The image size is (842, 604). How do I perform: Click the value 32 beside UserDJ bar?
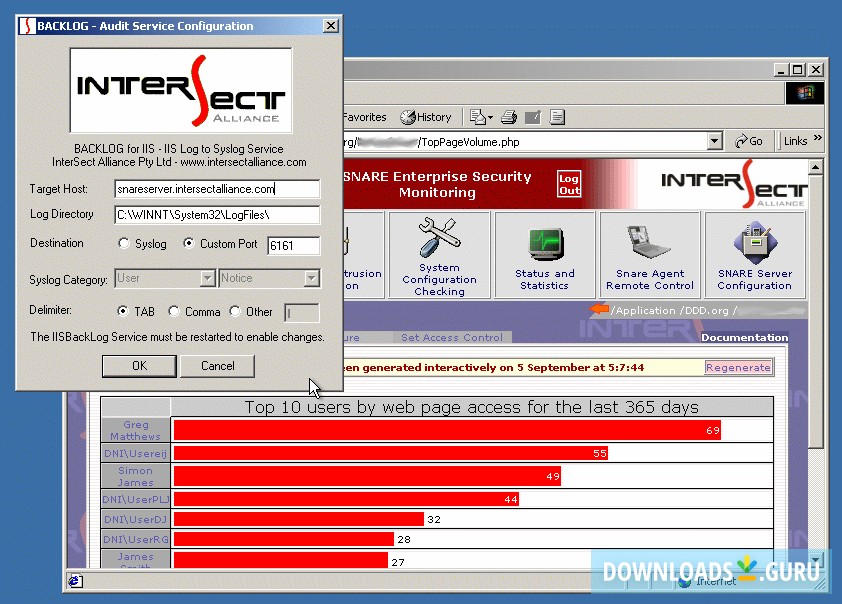434,519
